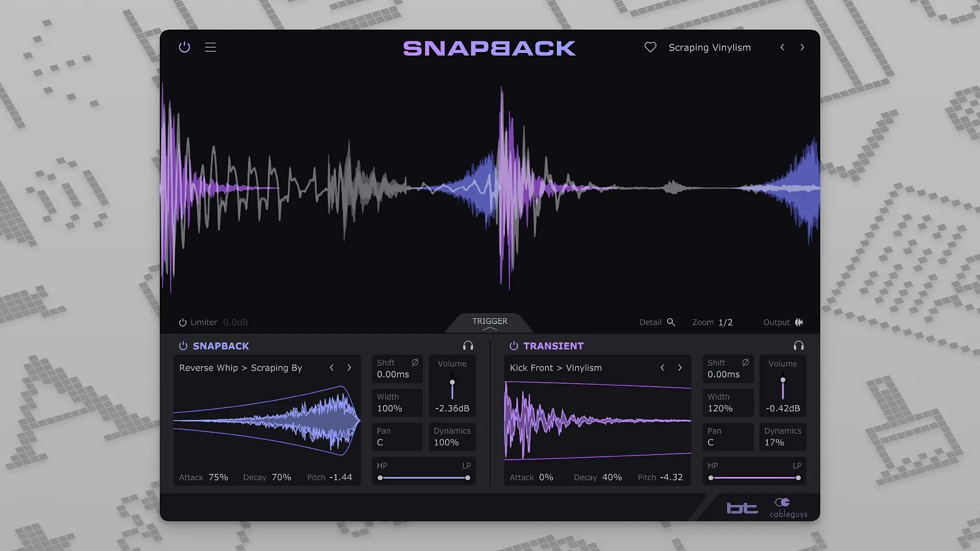
Task: Toggle the plugin power button
Action: (184, 47)
